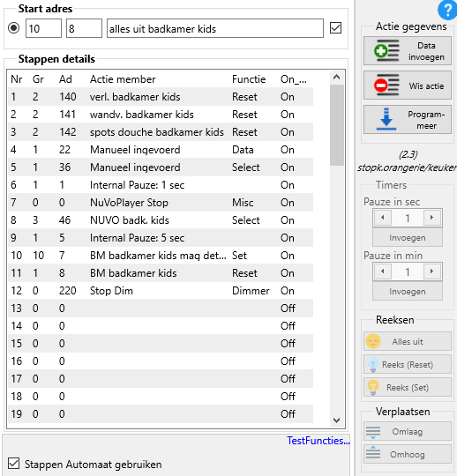Select row Internal Pauze: 1 sec
Image resolution: width=457 pixels, height=476 pixels.
(x=161, y=185)
